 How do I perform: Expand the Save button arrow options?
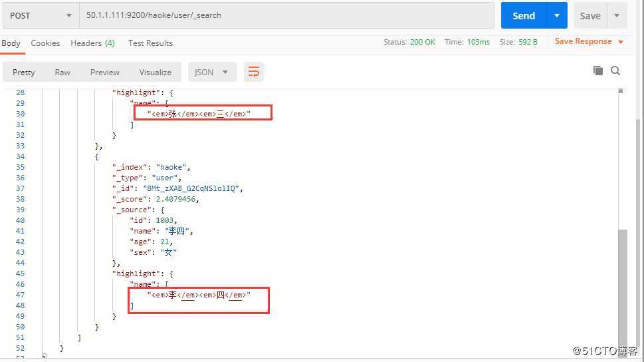coord(616,15)
